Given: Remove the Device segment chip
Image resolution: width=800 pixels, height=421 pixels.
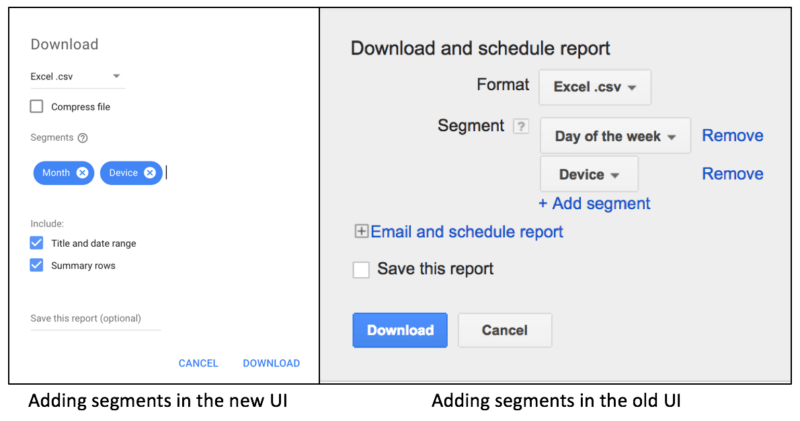Looking at the screenshot, I should pos(149,173).
